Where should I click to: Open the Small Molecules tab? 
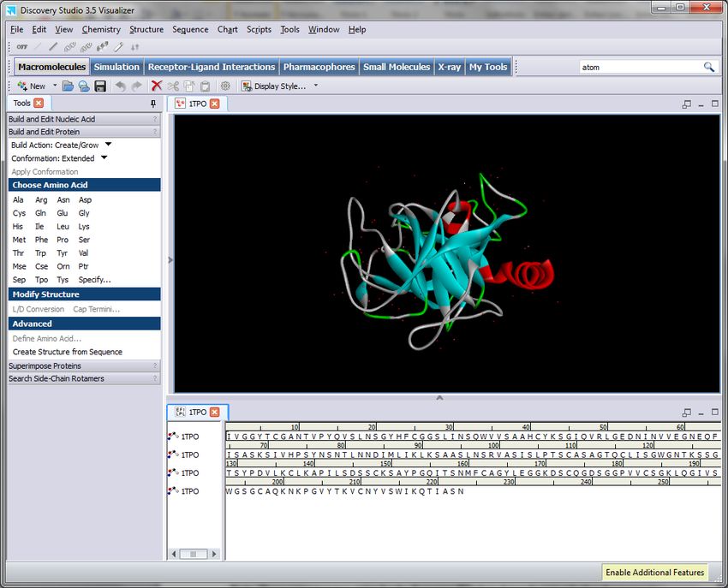tap(397, 67)
